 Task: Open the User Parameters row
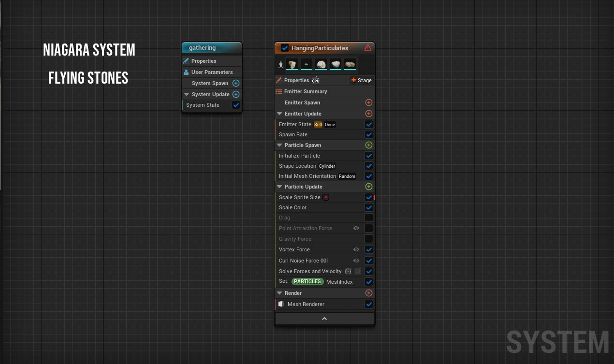pyautogui.click(x=212, y=72)
